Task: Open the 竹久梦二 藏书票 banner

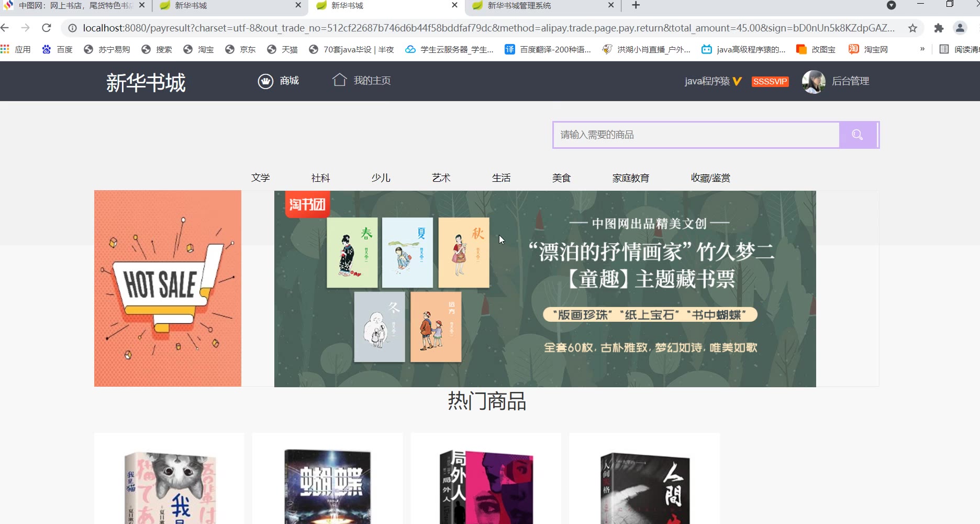Action: pyautogui.click(x=545, y=289)
